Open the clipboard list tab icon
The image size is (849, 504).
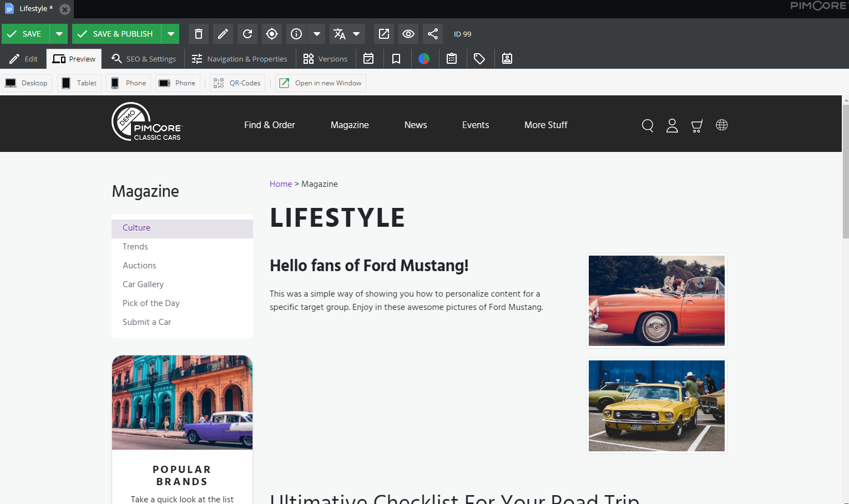point(452,59)
